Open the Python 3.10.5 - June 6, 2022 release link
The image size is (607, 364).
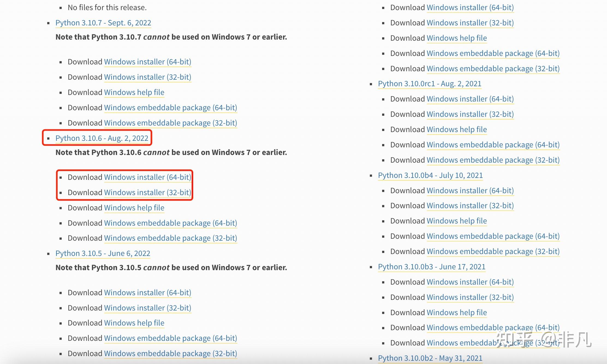tap(103, 253)
